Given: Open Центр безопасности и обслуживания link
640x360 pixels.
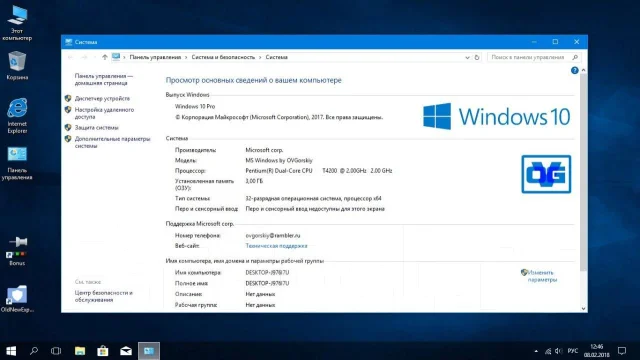Looking at the screenshot, I should (x=104, y=296).
